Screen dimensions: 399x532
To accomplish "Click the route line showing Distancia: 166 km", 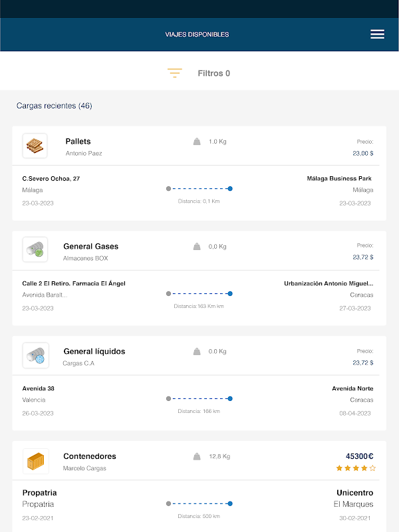I will click(x=199, y=399).
